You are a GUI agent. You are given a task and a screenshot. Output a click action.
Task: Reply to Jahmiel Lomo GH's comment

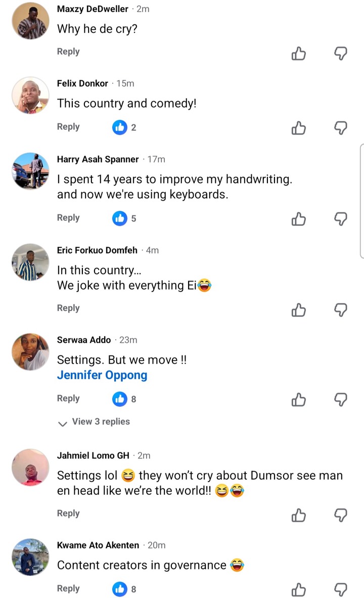click(68, 513)
